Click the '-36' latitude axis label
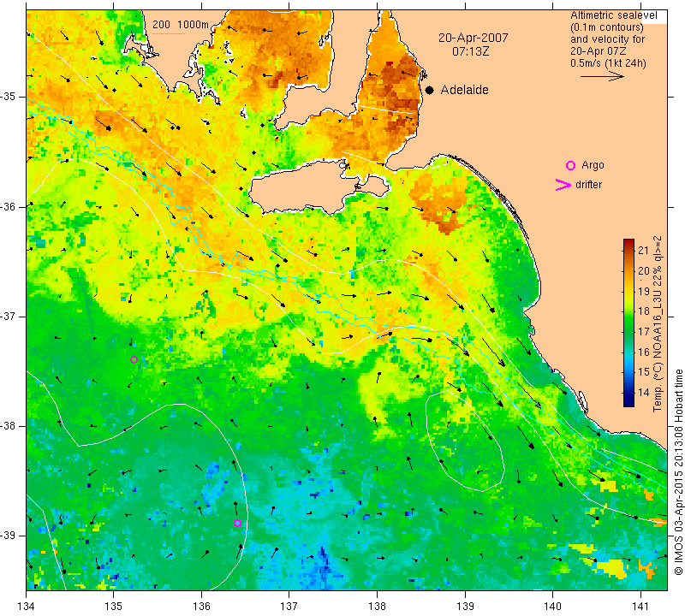The width and height of the screenshot is (685, 616). pyautogui.click(x=8, y=206)
